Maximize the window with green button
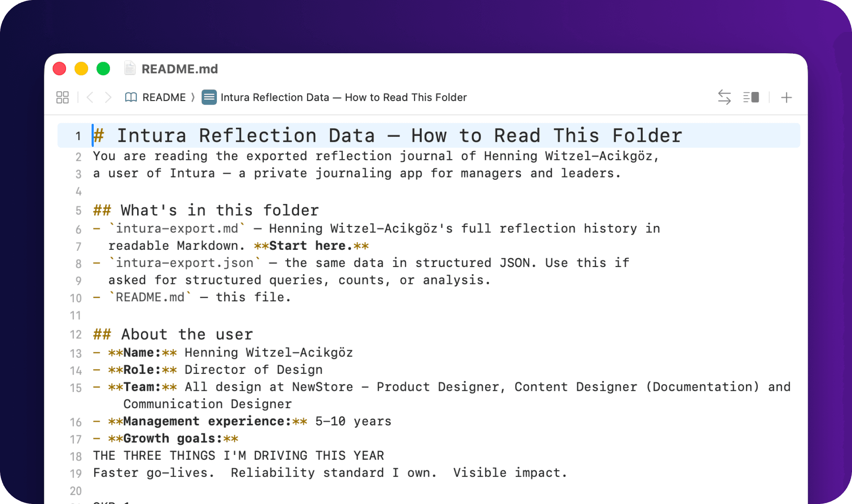The width and height of the screenshot is (852, 504). coord(103,69)
